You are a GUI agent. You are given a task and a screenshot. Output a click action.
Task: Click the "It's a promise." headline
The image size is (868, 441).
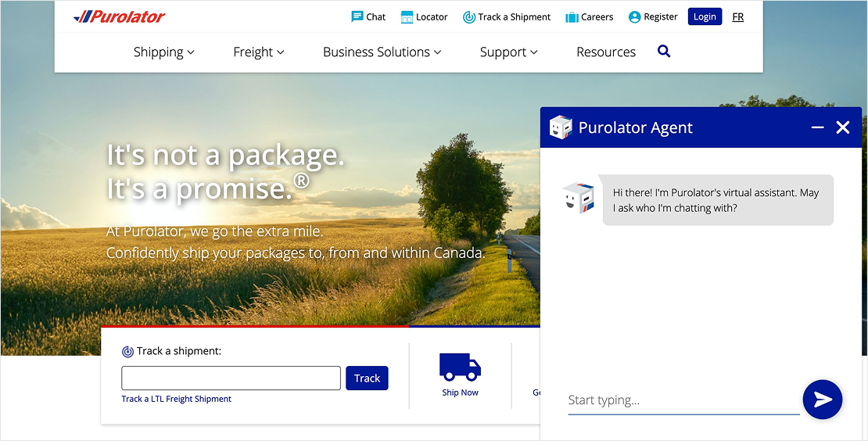tap(208, 188)
